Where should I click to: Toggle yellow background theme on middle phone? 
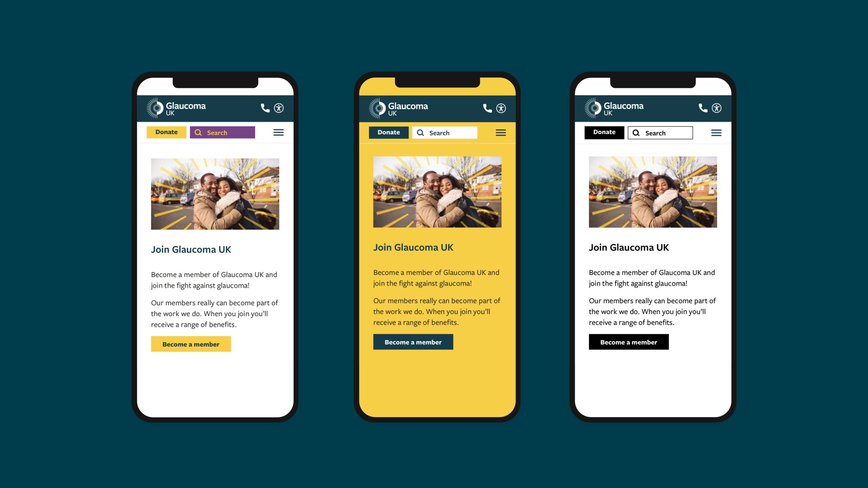500,108
